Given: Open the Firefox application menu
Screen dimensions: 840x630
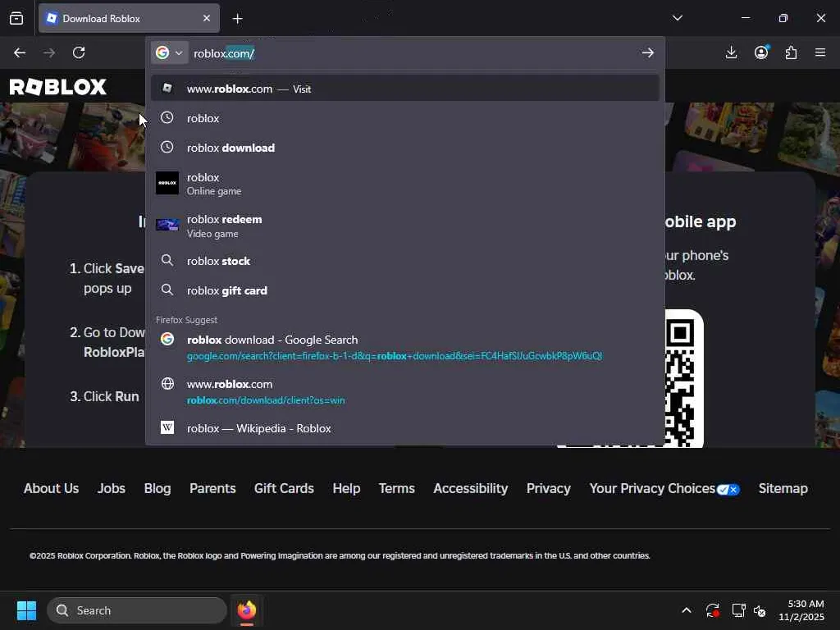Looking at the screenshot, I should point(820,52).
